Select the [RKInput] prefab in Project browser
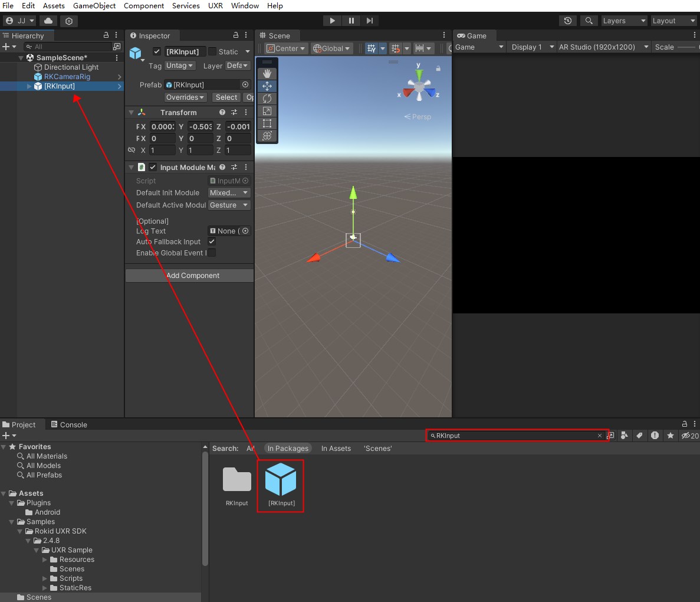The width and height of the screenshot is (700, 602). pos(280,481)
